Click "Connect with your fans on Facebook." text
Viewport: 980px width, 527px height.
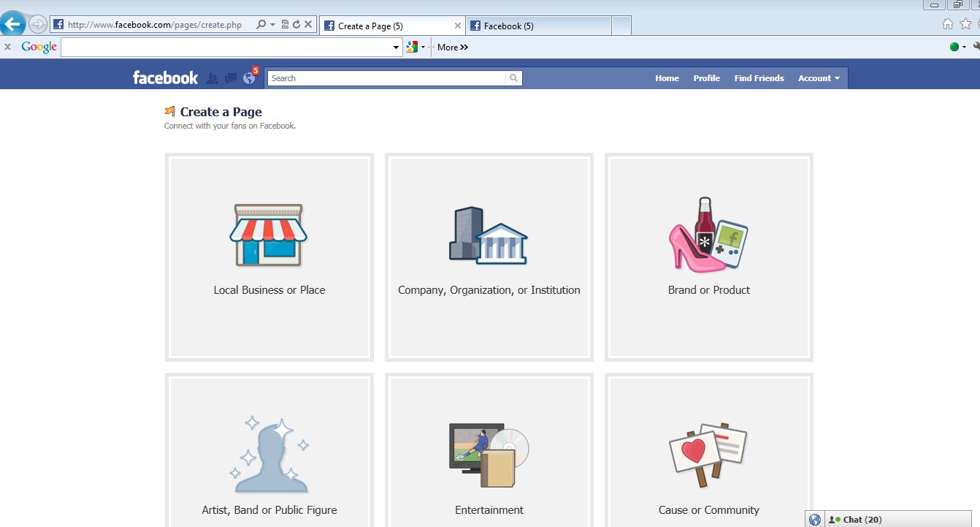[230, 126]
